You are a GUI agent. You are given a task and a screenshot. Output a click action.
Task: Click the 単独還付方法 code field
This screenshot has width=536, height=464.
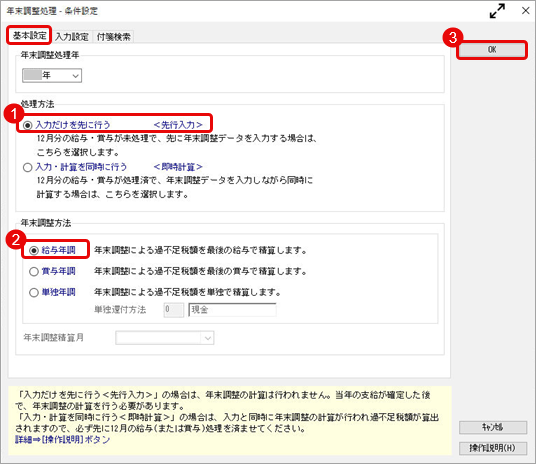[x=174, y=310]
